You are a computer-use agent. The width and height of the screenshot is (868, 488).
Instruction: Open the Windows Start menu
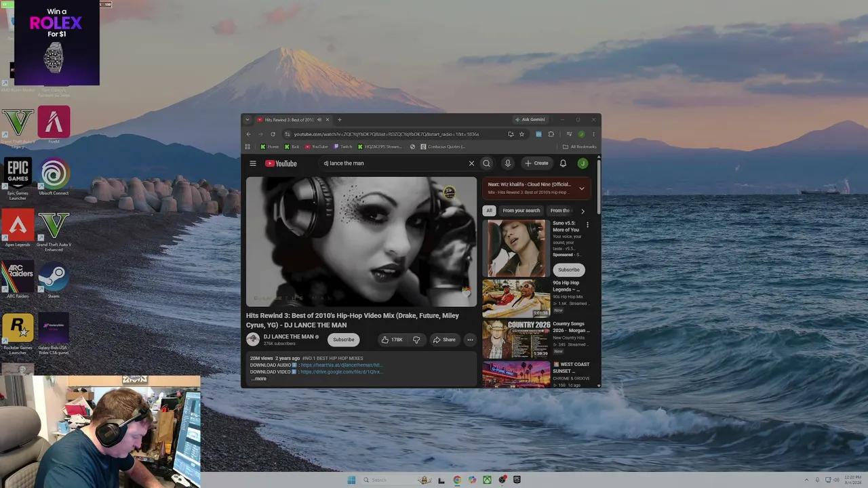coord(351,480)
